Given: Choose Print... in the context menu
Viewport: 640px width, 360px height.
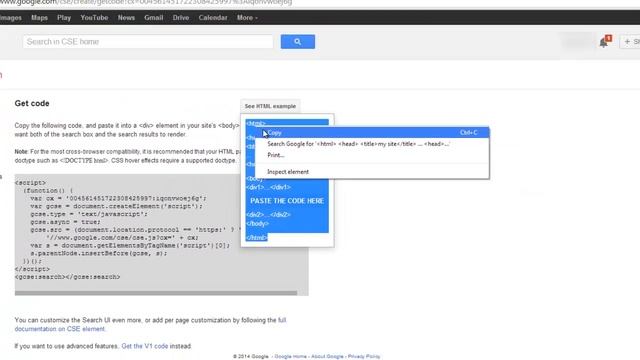Looking at the screenshot, I should 372,155.
